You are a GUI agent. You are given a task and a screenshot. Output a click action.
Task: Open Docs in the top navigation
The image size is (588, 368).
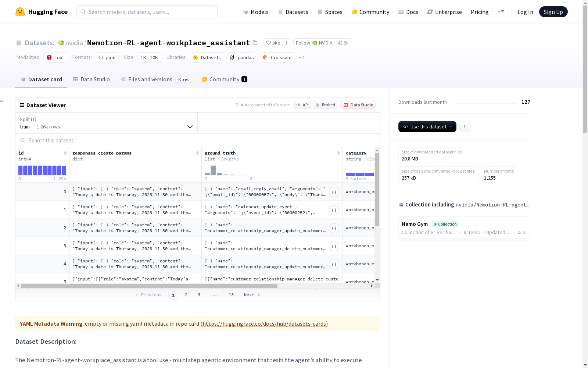tap(408, 12)
